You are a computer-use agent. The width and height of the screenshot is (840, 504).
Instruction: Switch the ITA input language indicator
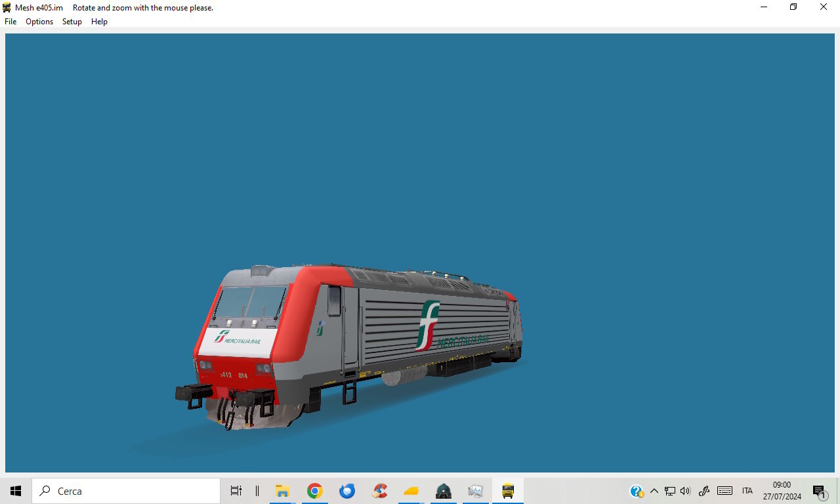pyautogui.click(x=747, y=491)
